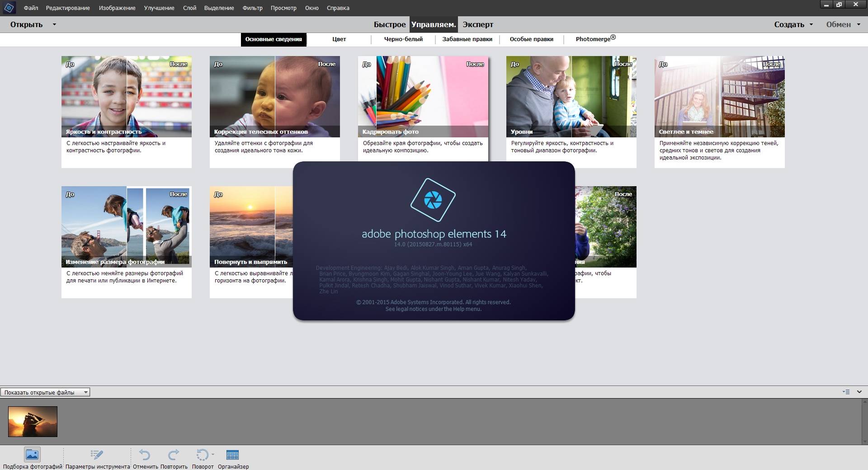Click the Photoshop Elements logo in the top-left
Image resolution: width=868 pixels, height=470 pixels.
point(9,8)
